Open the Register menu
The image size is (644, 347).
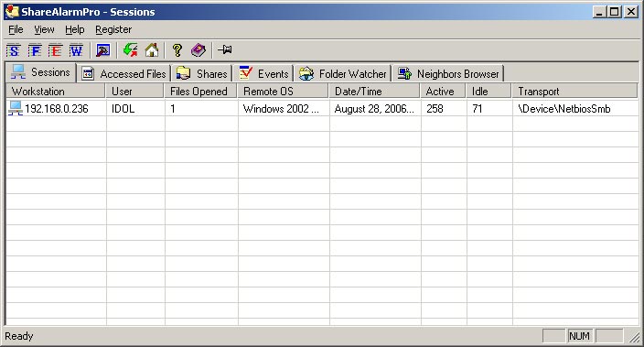tap(113, 29)
